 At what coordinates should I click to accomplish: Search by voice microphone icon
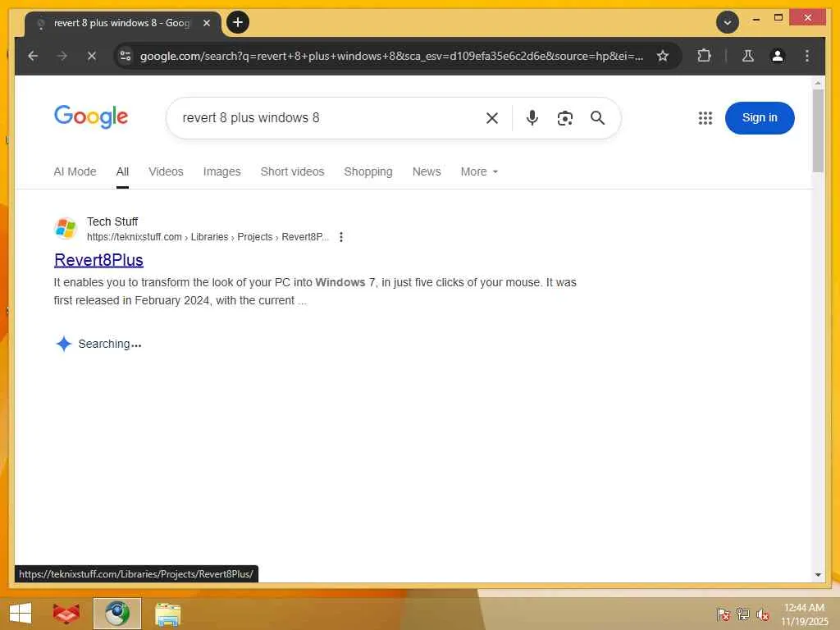click(532, 118)
